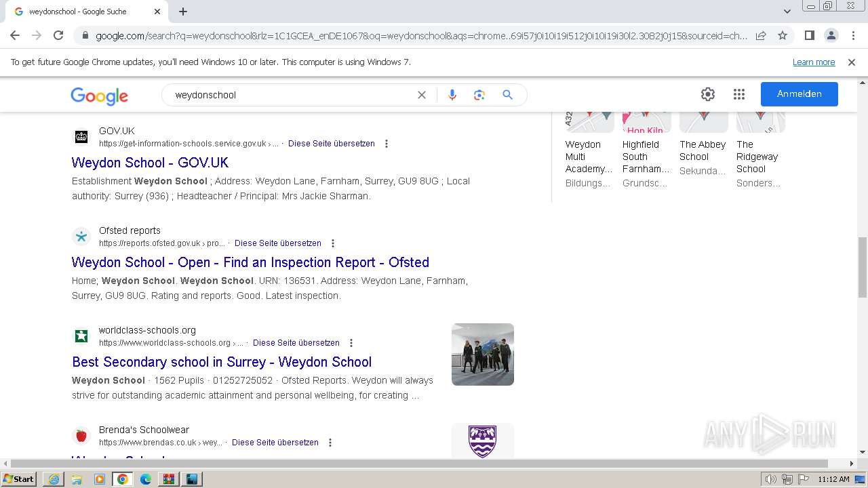The height and width of the screenshot is (488, 868).
Task: Open more options for Ofsted result
Action: point(333,243)
